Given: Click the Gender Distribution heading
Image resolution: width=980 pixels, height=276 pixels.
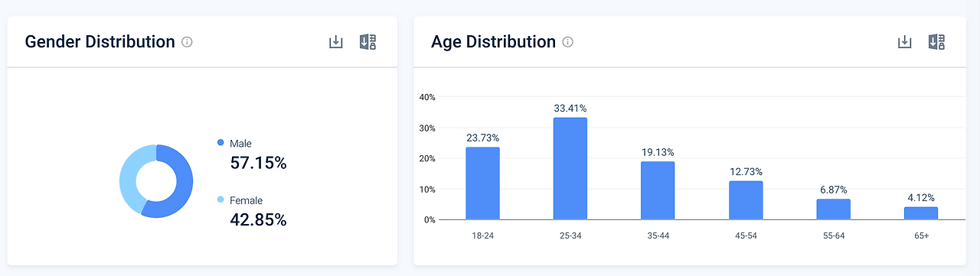Looking at the screenshot, I should (x=100, y=42).
